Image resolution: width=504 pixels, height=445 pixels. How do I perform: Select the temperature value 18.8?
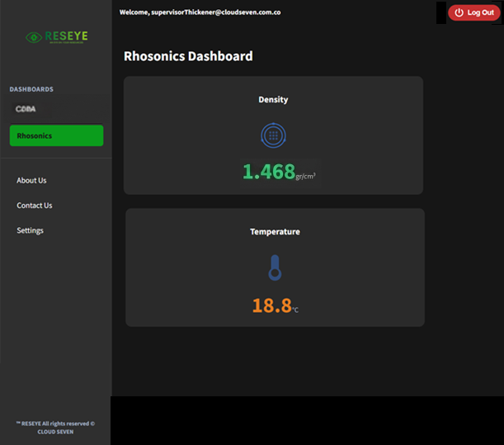pos(272,305)
